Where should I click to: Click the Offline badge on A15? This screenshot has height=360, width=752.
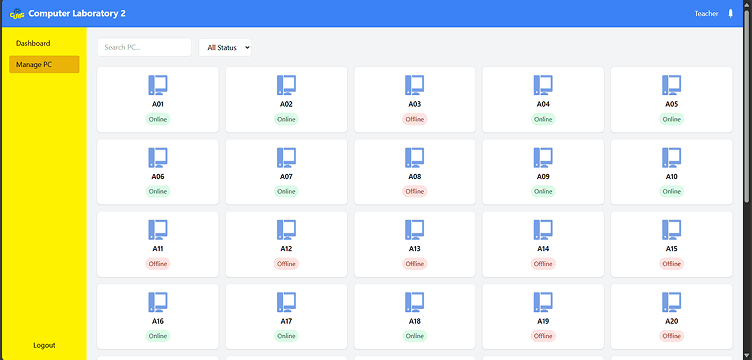(671, 264)
